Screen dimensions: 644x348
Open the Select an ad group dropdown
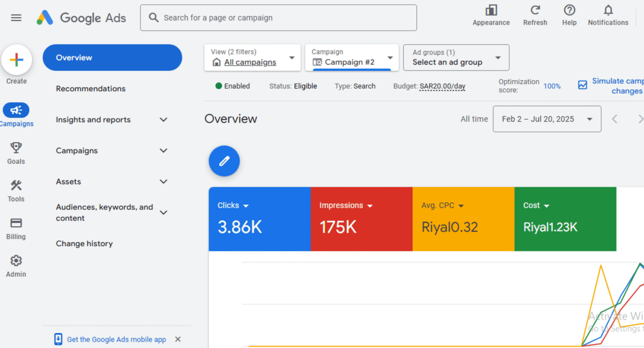coord(456,58)
